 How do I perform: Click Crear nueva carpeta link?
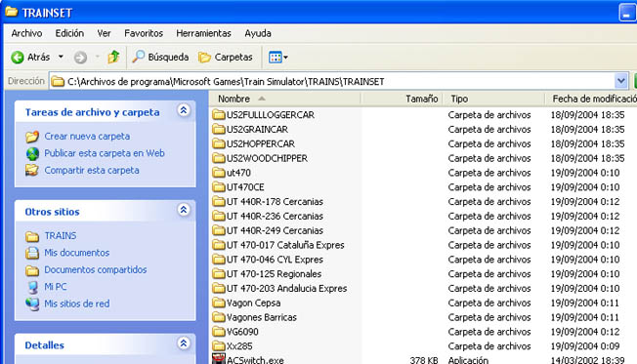87,137
